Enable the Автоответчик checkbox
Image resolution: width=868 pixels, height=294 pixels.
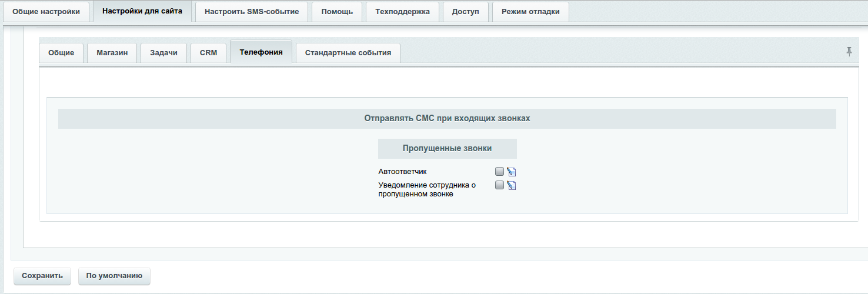[499, 172]
